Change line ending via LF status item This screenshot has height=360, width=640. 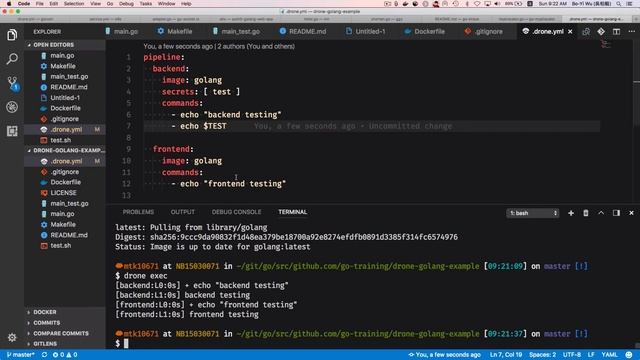pos(591,355)
